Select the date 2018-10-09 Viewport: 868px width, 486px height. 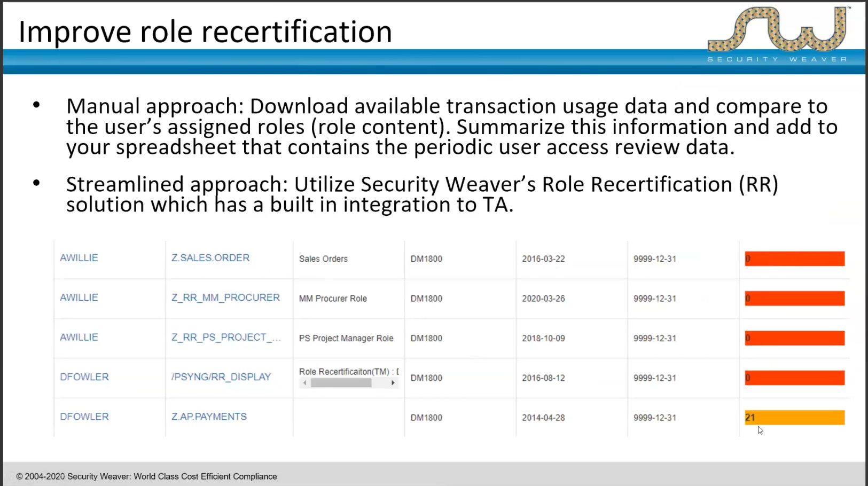tap(543, 339)
